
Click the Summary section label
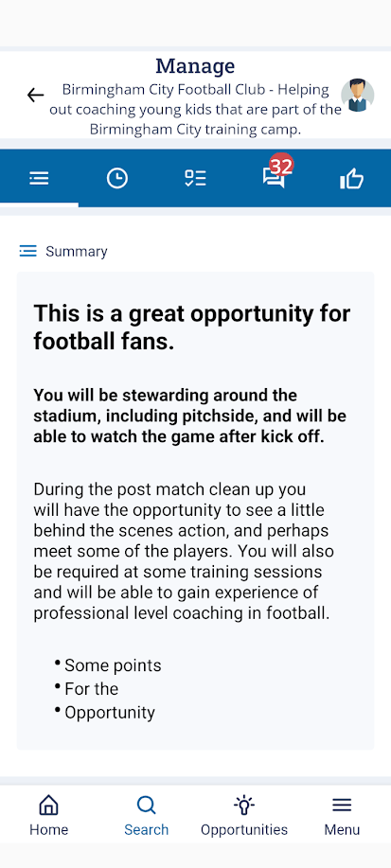(77, 252)
